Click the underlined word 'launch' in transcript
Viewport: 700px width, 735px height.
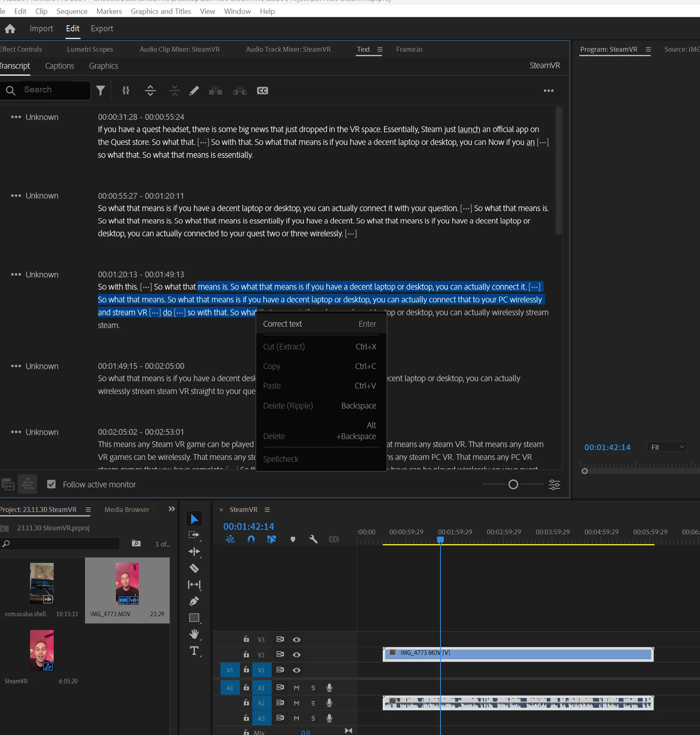pos(469,129)
